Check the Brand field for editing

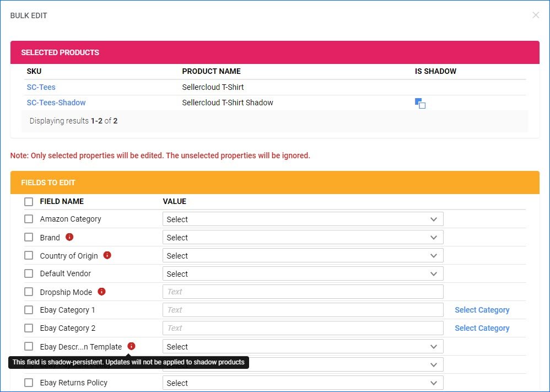click(28, 237)
